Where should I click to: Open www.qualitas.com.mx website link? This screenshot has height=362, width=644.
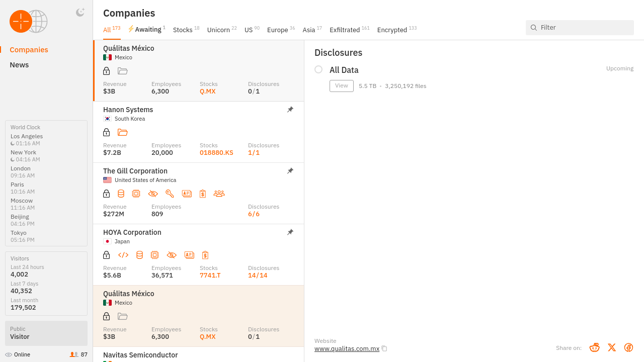(x=347, y=349)
